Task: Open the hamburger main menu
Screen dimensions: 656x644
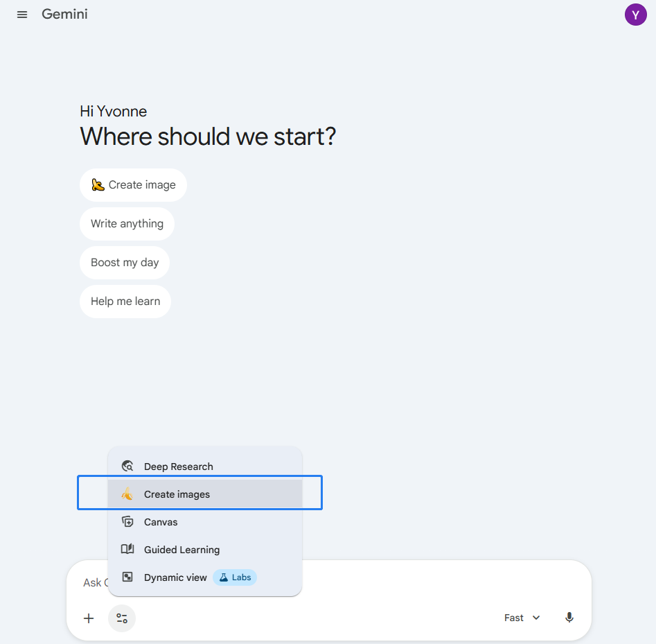Action: 22,15
